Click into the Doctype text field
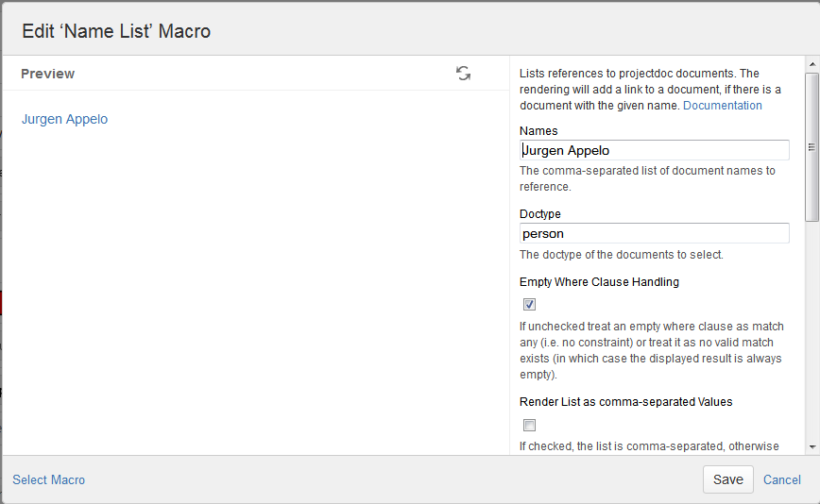Viewport: 820px width, 504px height. pos(654,233)
